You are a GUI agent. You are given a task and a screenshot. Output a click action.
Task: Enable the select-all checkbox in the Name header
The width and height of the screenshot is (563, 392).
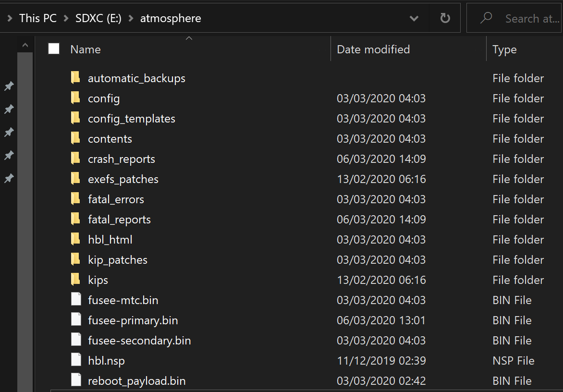(x=53, y=48)
